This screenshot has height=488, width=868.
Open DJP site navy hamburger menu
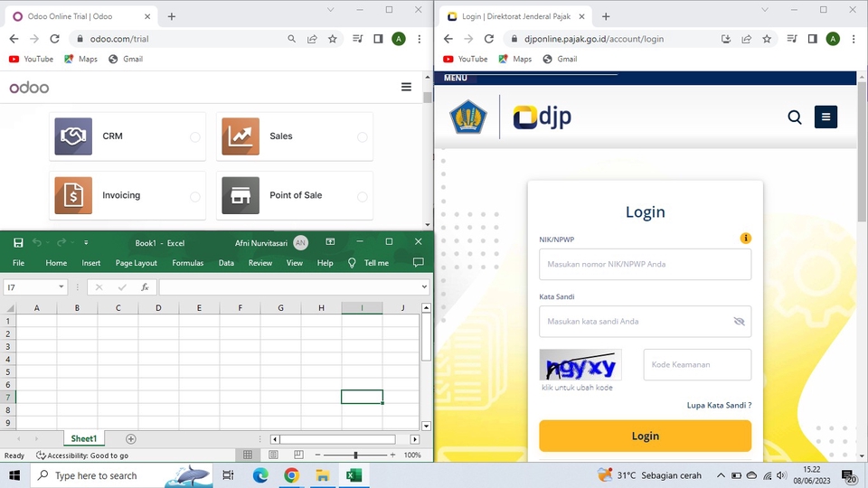[x=826, y=117]
